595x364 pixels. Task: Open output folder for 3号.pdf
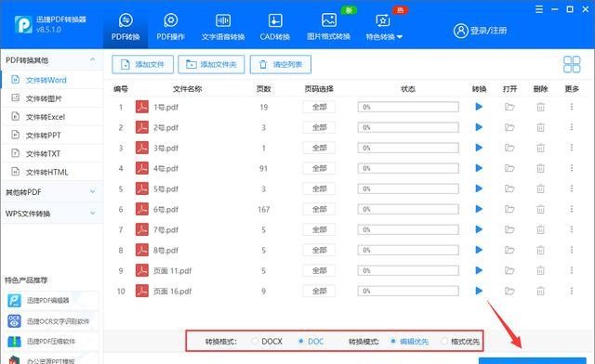509,148
